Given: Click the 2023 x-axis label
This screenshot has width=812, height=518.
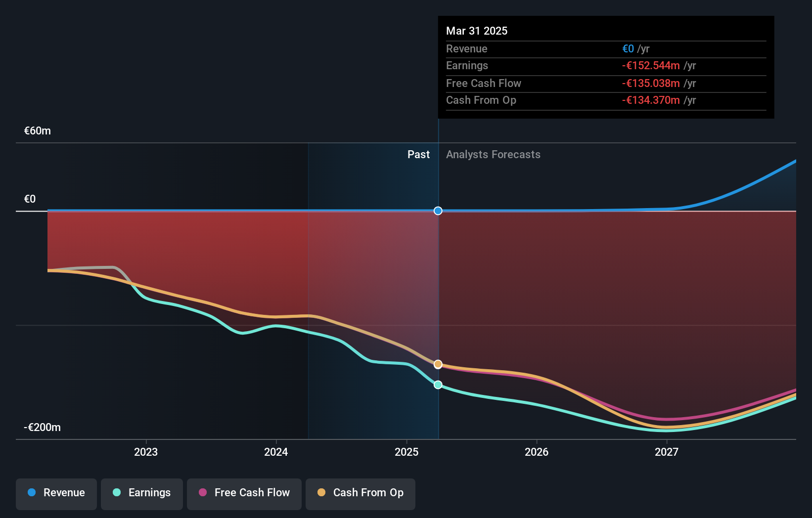Looking at the screenshot, I should coord(146,452).
